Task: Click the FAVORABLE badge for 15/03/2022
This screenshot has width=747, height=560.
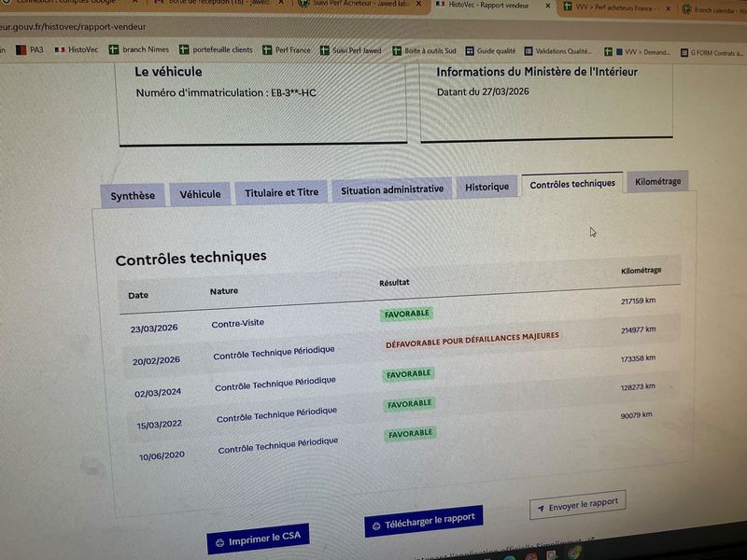Action: (x=410, y=404)
